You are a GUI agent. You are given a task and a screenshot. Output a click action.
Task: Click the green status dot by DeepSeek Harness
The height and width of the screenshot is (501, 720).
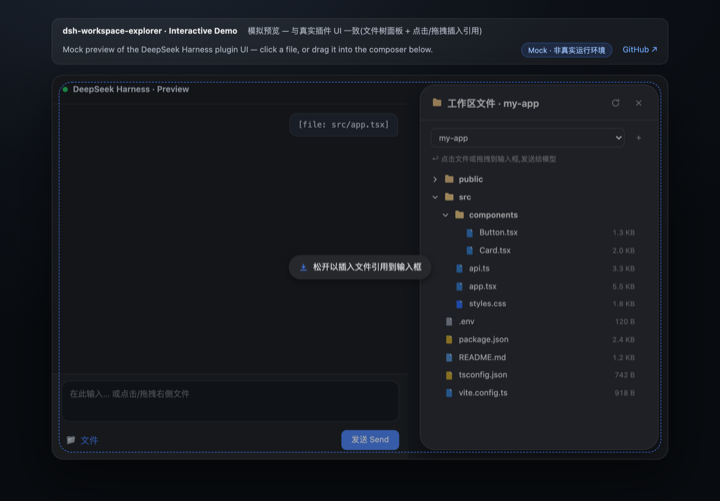coord(65,89)
